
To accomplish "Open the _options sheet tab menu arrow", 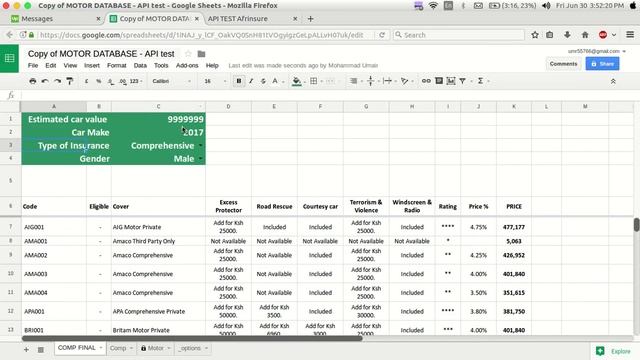I will click(206, 348).
